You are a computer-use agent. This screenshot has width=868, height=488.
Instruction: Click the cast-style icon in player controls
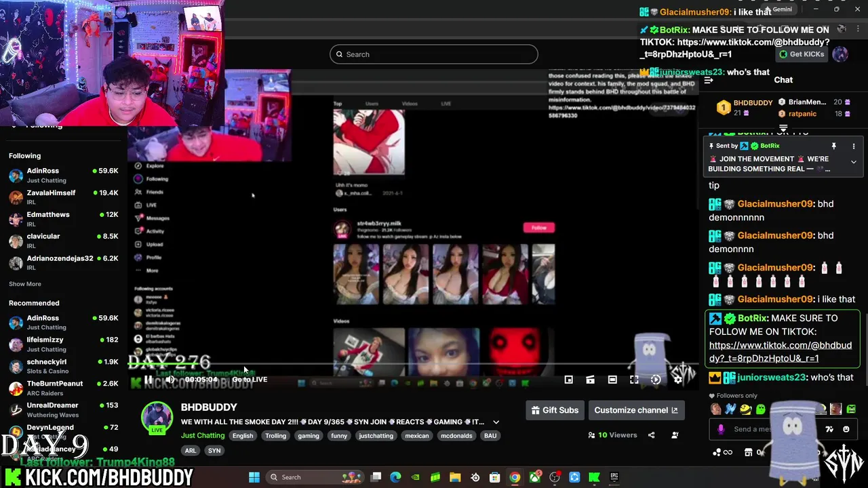[x=591, y=380]
